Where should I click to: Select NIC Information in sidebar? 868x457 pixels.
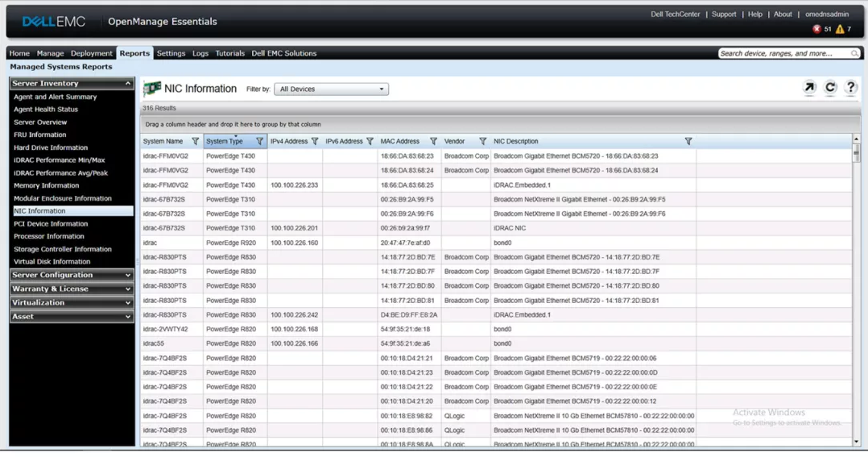pyautogui.click(x=73, y=211)
